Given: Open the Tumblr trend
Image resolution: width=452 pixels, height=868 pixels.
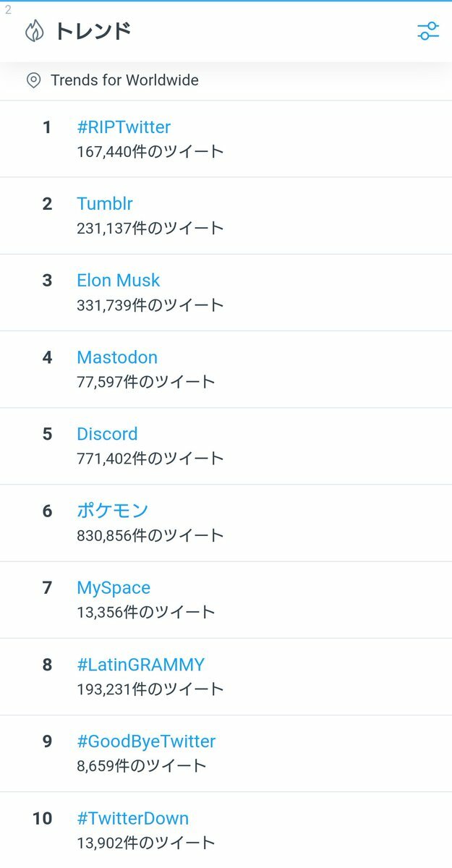Looking at the screenshot, I should (x=105, y=204).
